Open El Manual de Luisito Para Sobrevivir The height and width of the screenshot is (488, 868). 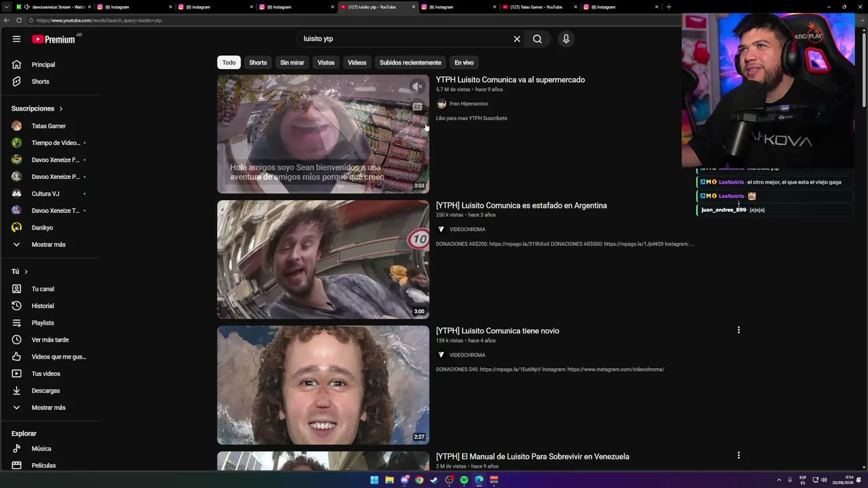532,456
